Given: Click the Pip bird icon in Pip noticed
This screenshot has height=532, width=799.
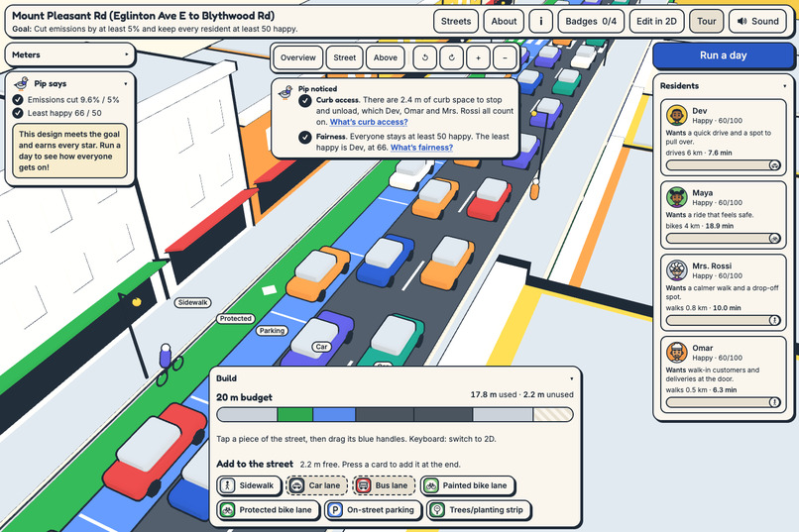Looking at the screenshot, I should (x=285, y=92).
